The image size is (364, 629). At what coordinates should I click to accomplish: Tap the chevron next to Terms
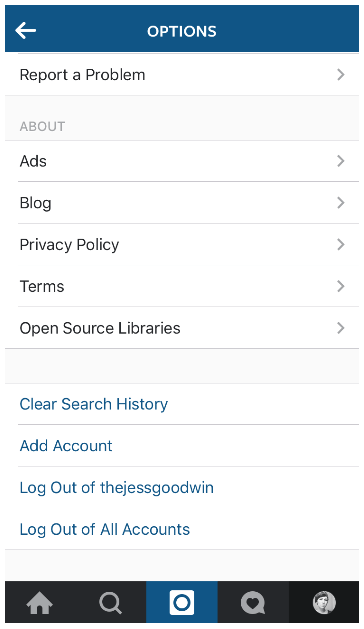click(x=341, y=286)
